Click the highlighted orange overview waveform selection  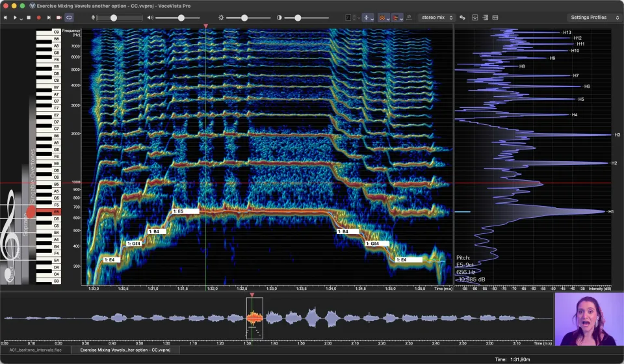pyautogui.click(x=255, y=318)
